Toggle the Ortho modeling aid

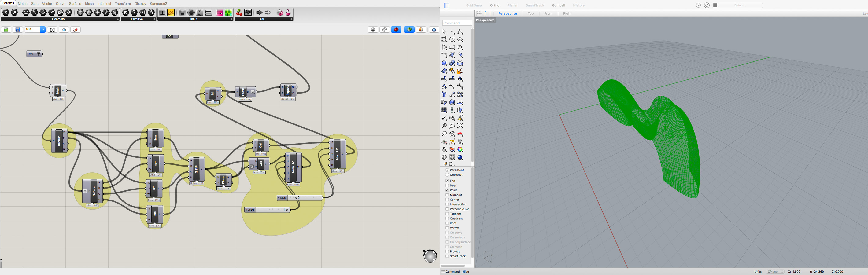(495, 5)
